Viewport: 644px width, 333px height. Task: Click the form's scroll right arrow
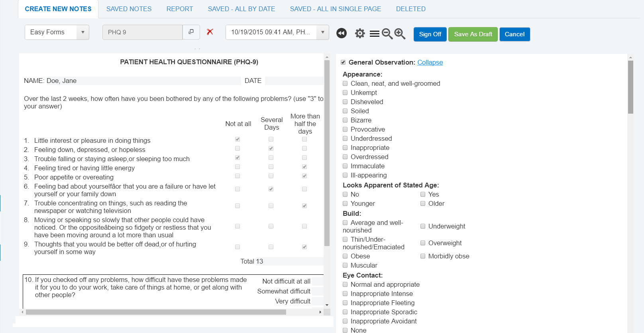[320, 312]
